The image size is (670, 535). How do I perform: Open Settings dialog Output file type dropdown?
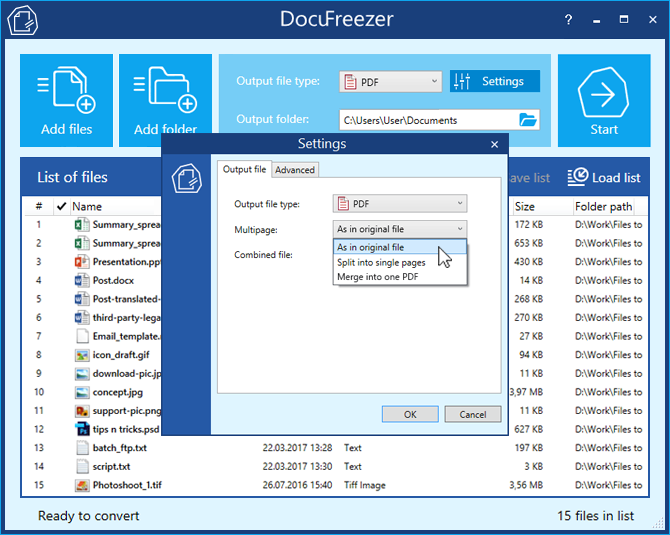[x=400, y=204]
